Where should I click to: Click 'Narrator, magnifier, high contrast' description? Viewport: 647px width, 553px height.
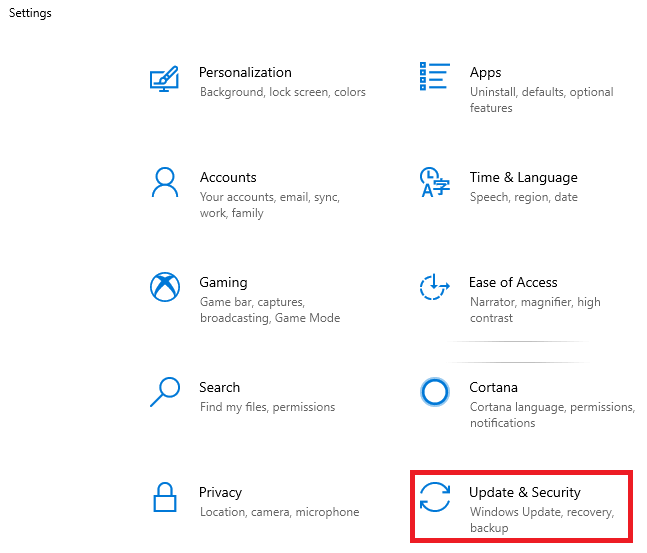point(535,310)
